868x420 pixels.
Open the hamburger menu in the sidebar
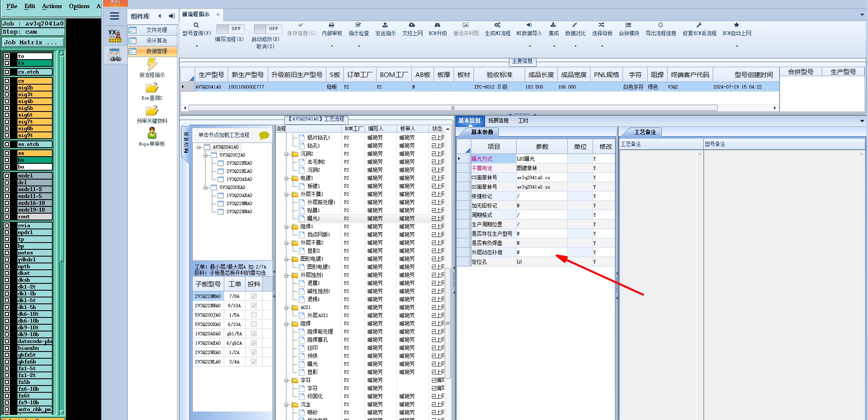tap(114, 16)
